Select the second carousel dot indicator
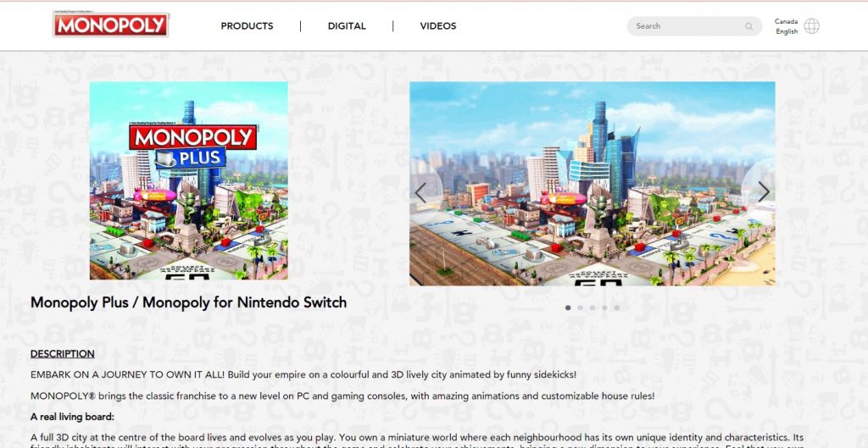This screenshot has height=448, width=868. [580, 307]
